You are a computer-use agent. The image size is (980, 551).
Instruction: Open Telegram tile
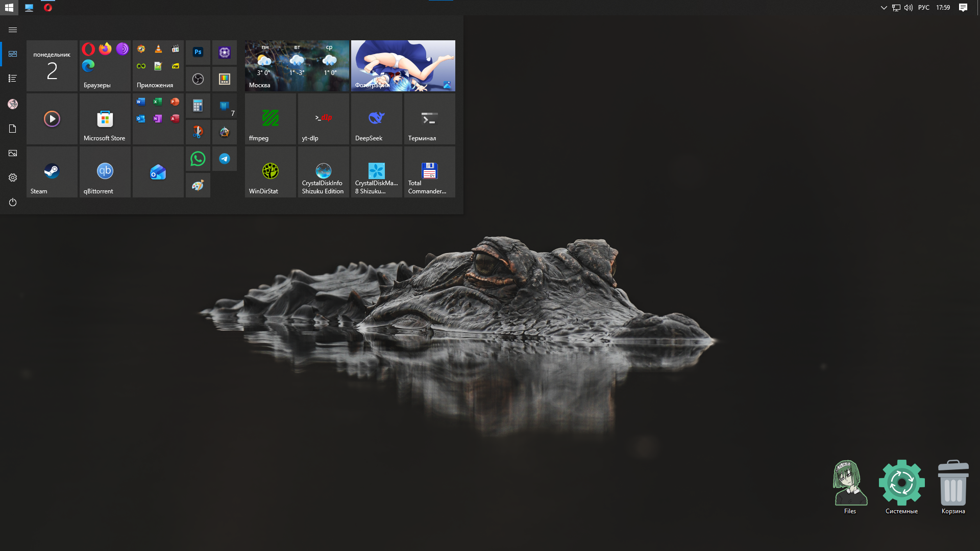(x=225, y=159)
